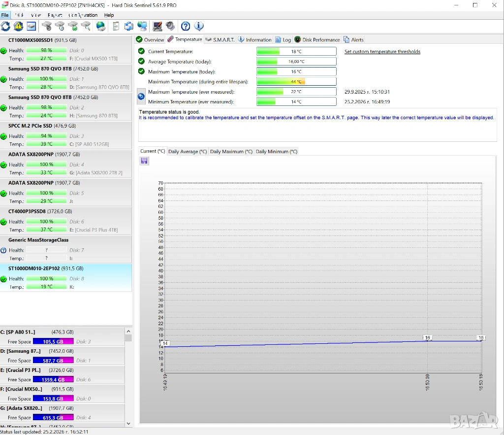The width and height of the screenshot is (504, 435).
Task: Click the speaker sound icon in toolbar
Action: tap(170, 26)
